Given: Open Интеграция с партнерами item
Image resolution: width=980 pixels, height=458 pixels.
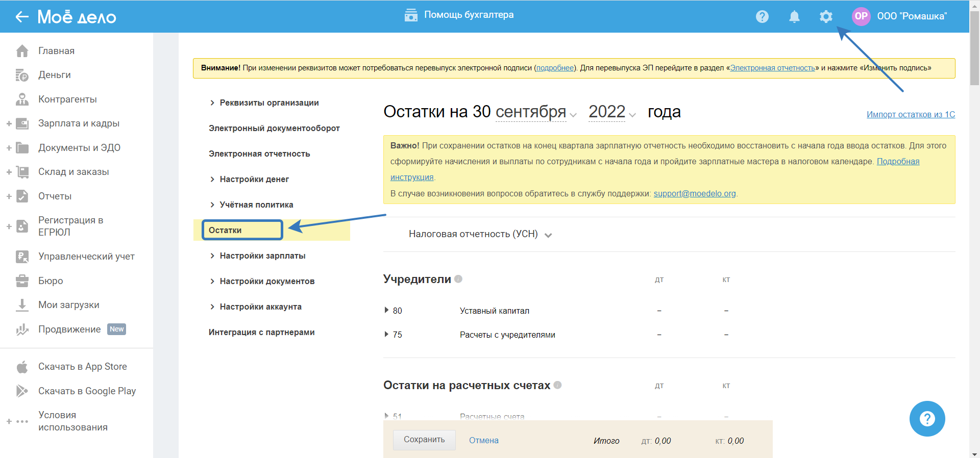Looking at the screenshot, I should [261, 333].
